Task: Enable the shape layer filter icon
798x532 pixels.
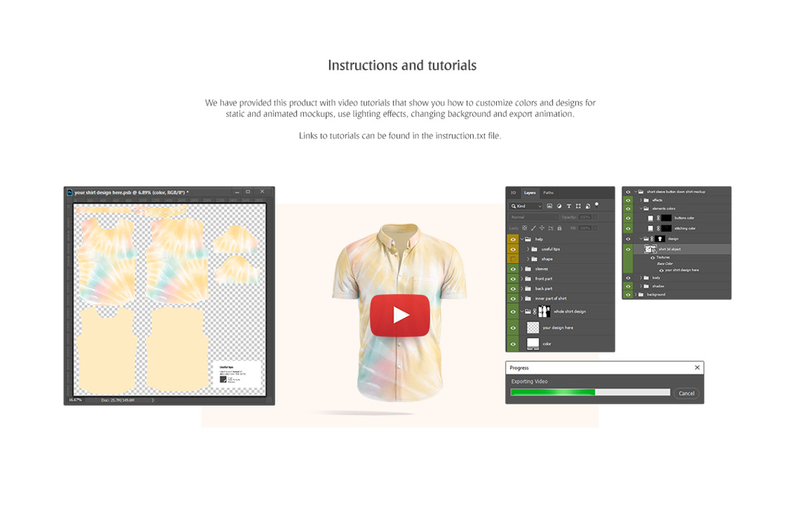Action: [x=578, y=206]
